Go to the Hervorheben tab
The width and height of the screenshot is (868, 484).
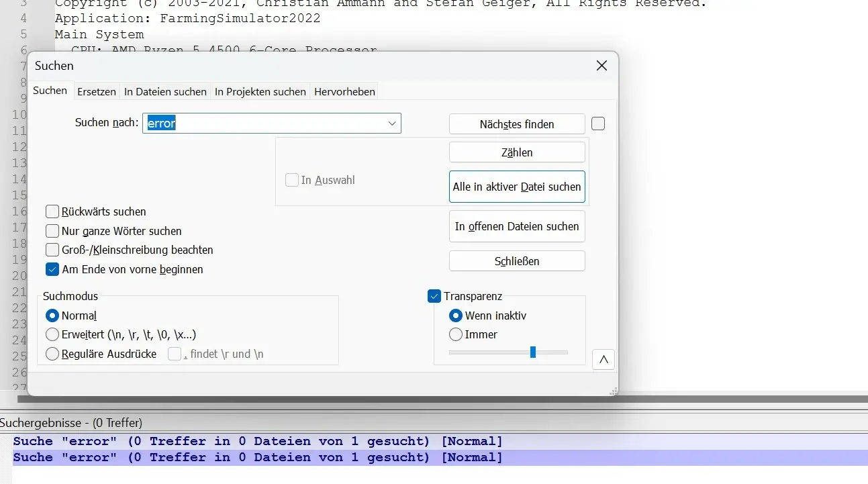344,91
